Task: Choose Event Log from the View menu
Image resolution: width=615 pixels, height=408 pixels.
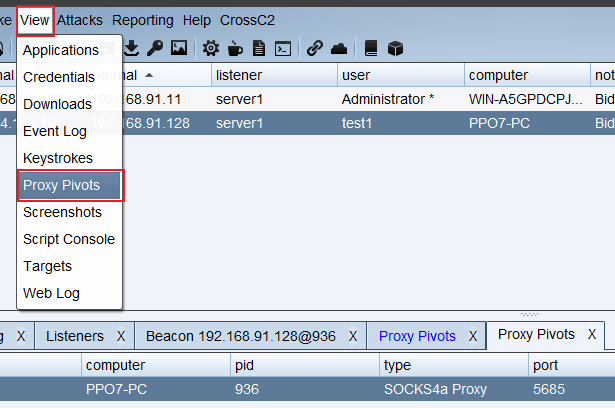Action: coord(69,131)
